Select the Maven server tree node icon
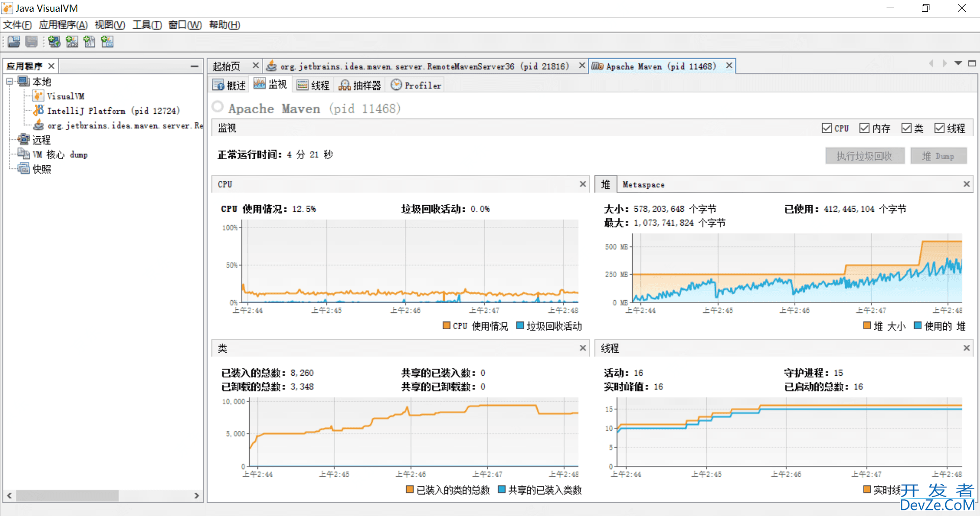Viewport: 980px width, 516px height. click(38, 125)
